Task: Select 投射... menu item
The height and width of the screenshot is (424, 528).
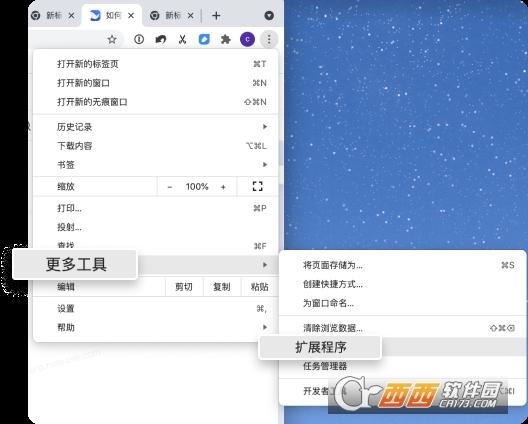Action: click(x=156, y=227)
